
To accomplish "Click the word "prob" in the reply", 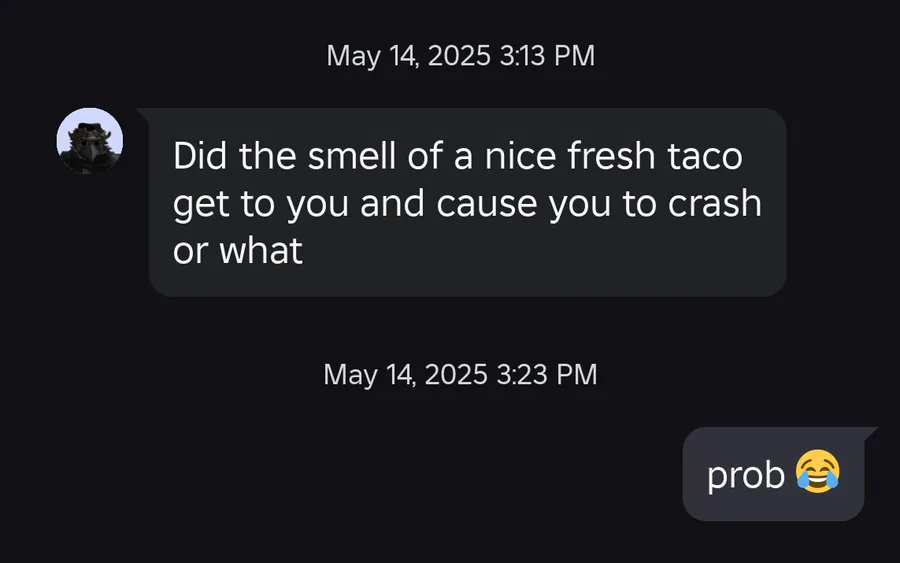I will [x=746, y=476].
